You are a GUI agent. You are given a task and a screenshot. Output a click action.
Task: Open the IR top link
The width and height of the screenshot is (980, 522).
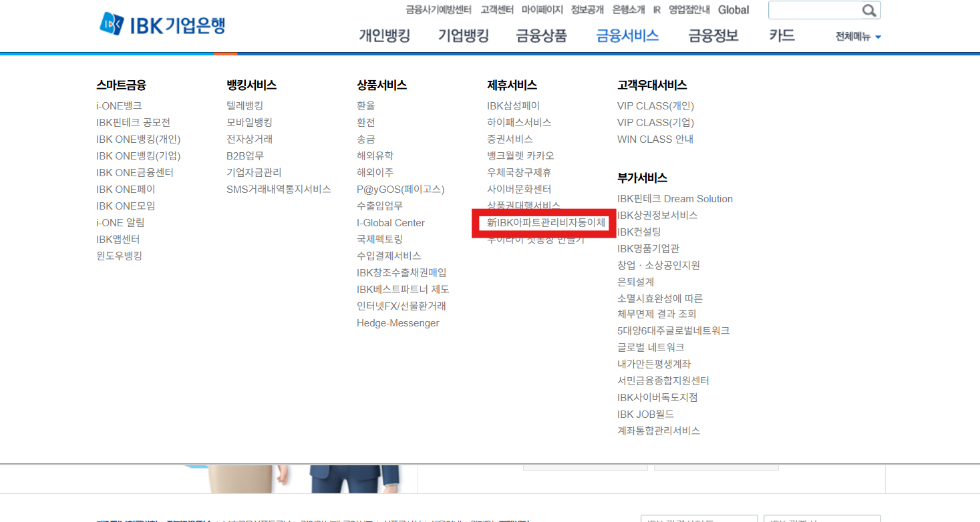tap(657, 10)
